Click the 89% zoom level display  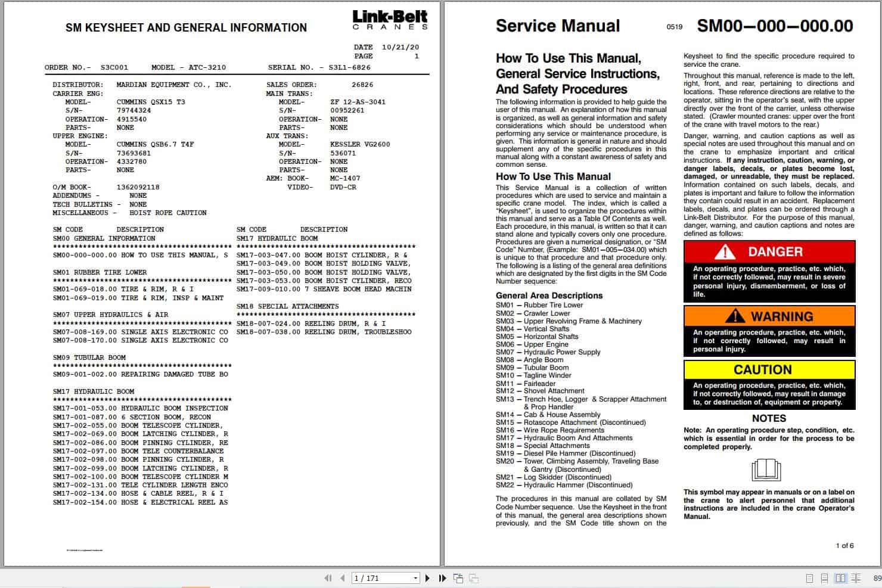(x=875, y=578)
